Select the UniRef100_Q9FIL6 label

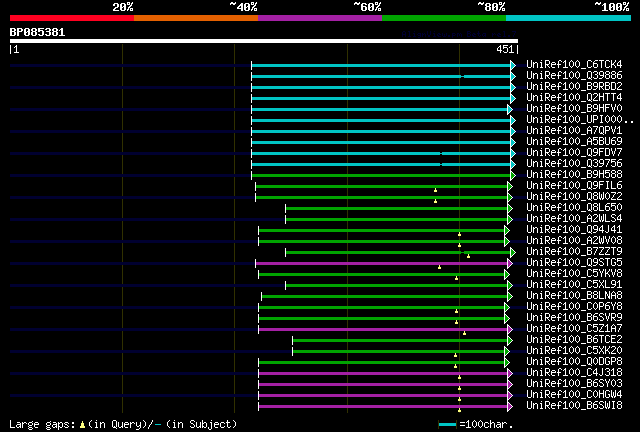click(574, 186)
